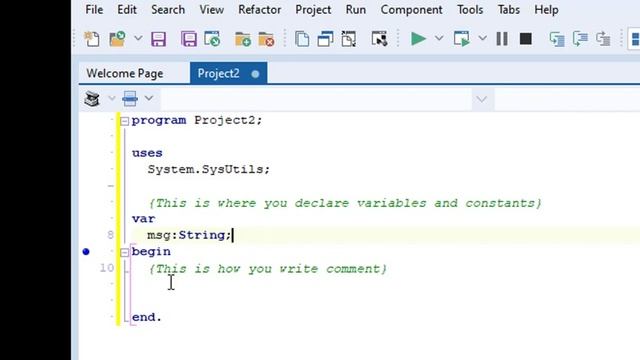This screenshot has height=360, width=640.
Task: Click the Save All toolbar icon
Action: pos(189,40)
